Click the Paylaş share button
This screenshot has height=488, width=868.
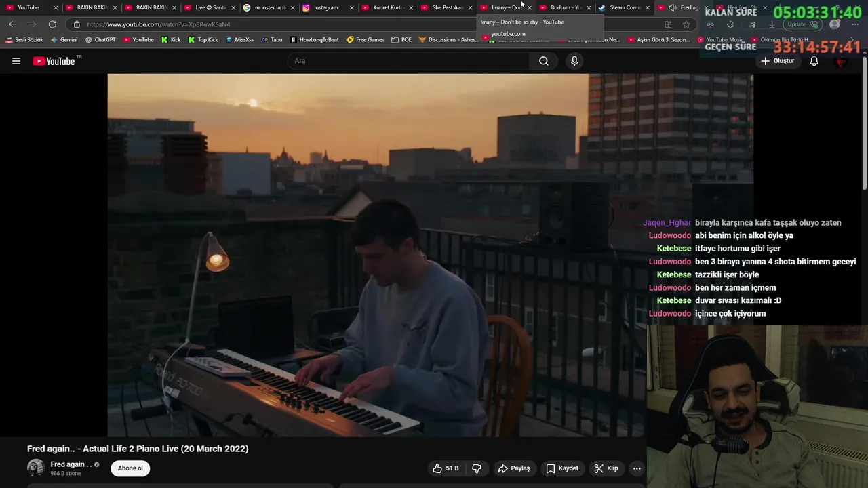[513, 468]
